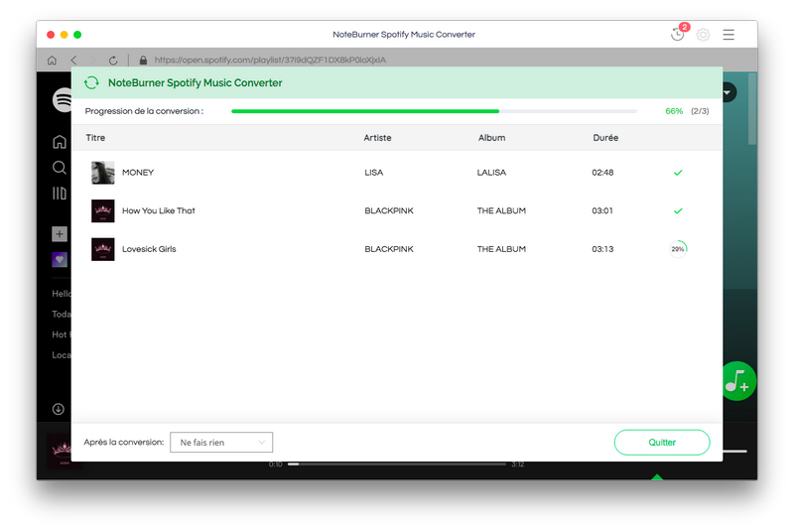Click the padlock icon beside URL

[143, 61]
